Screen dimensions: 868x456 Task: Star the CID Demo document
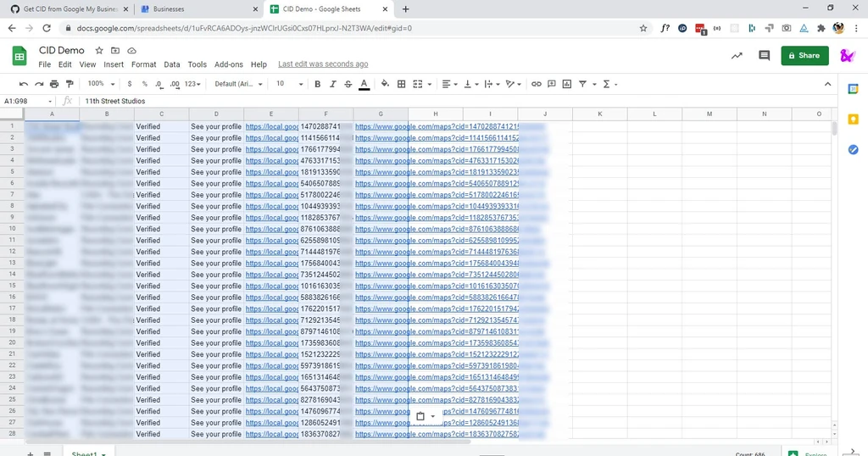99,50
